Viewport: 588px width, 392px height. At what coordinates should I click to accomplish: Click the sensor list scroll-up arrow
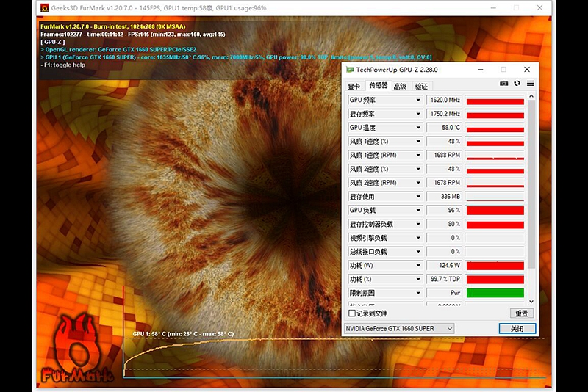coord(531,96)
